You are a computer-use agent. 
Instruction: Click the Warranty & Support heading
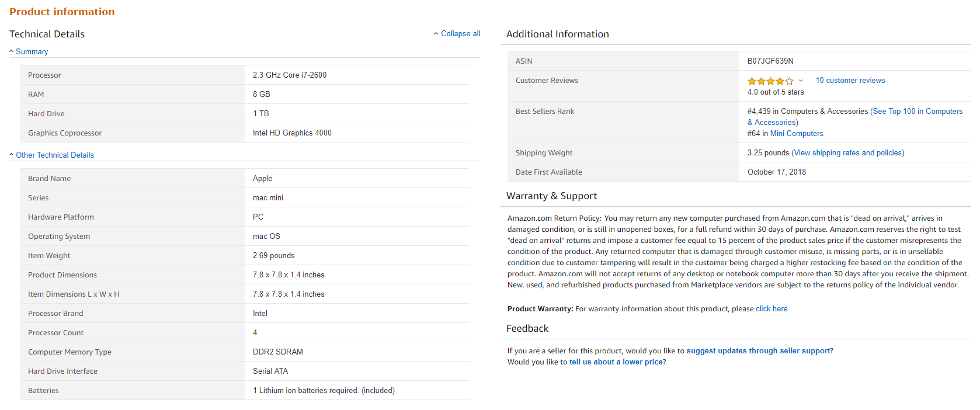click(x=551, y=196)
